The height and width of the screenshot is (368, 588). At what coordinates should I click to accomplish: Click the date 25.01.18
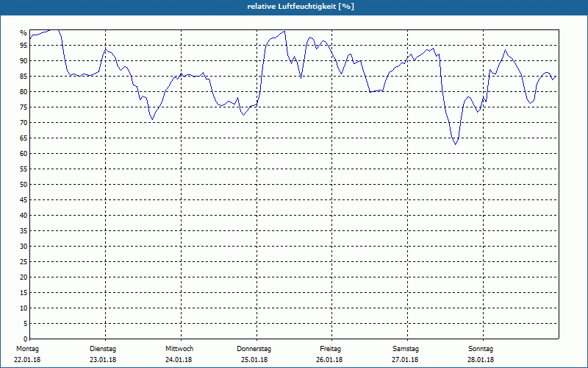(x=254, y=360)
